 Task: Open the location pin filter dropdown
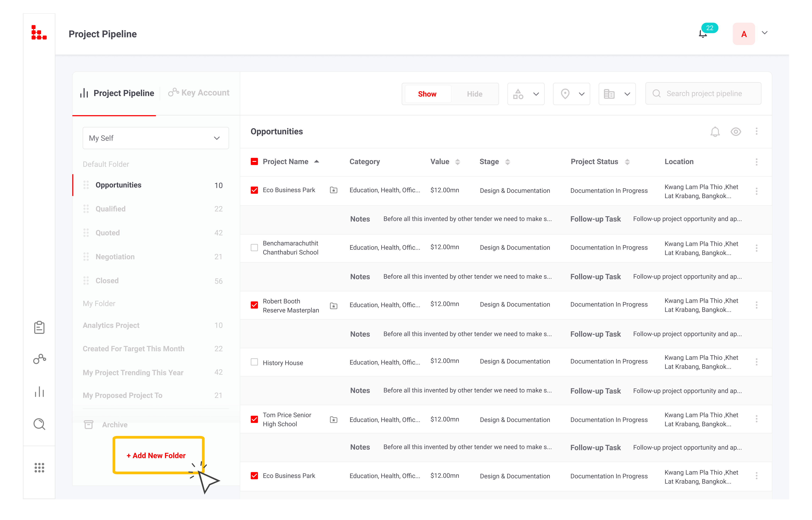(571, 94)
